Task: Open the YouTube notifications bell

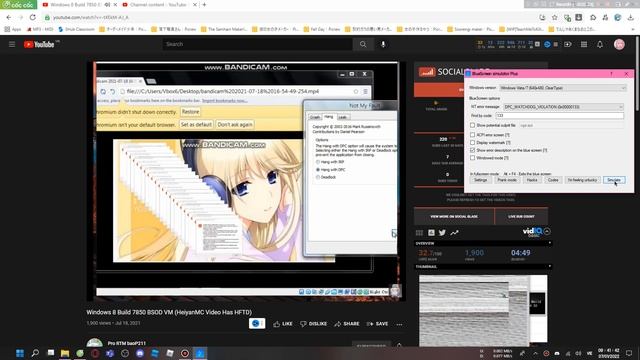Action: tap(600, 44)
